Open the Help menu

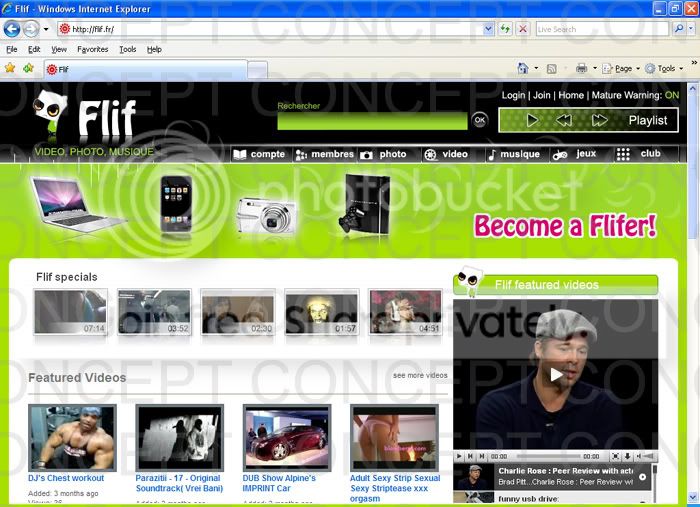coord(154,50)
